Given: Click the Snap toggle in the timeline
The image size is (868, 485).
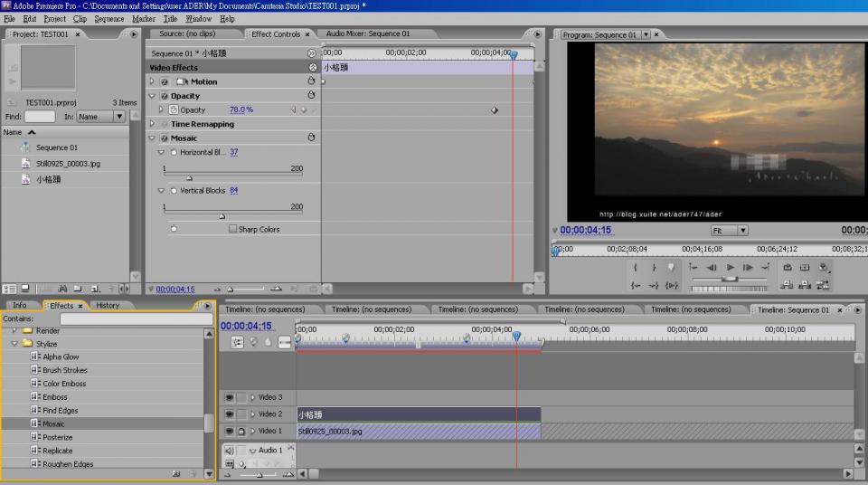Looking at the screenshot, I should click(238, 342).
